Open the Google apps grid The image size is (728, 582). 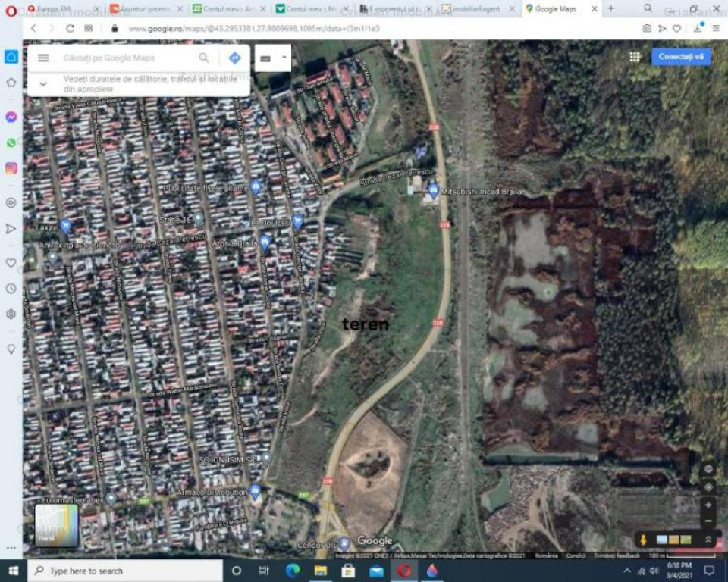[x=635, y=57]
